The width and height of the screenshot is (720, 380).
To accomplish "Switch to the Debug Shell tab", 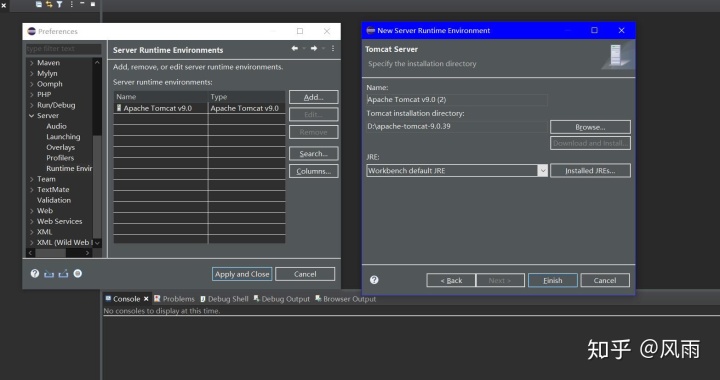I will pos(224,299).
